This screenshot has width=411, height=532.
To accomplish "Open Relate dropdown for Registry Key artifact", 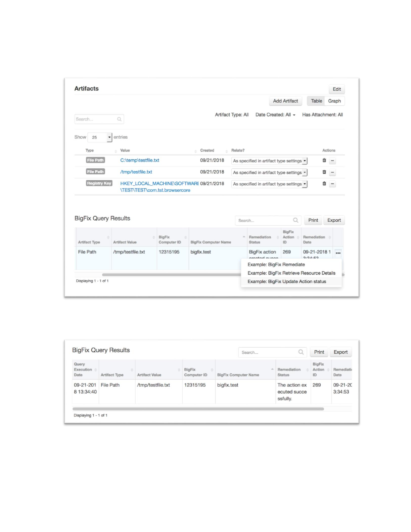I will [269, 184].
